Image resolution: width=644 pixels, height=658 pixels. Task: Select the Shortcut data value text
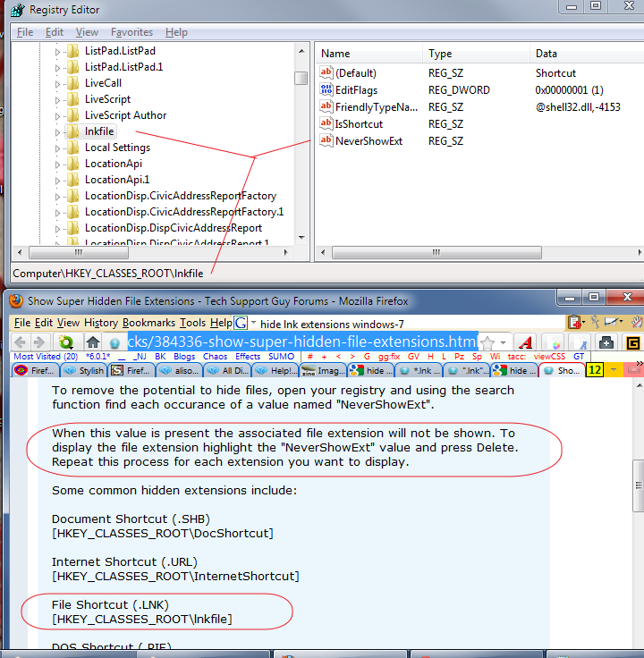coord(555,73)
